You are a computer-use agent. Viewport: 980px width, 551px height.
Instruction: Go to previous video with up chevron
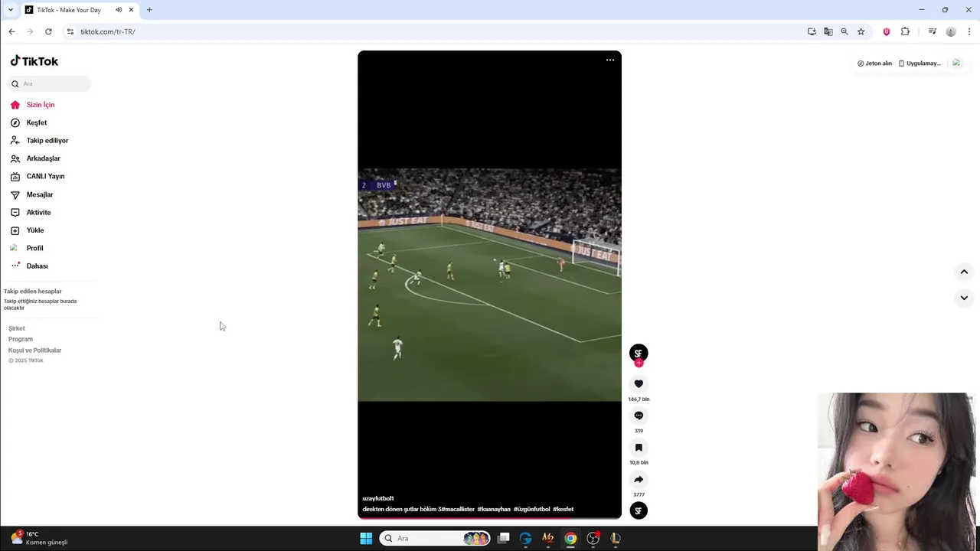pos(964,272)
